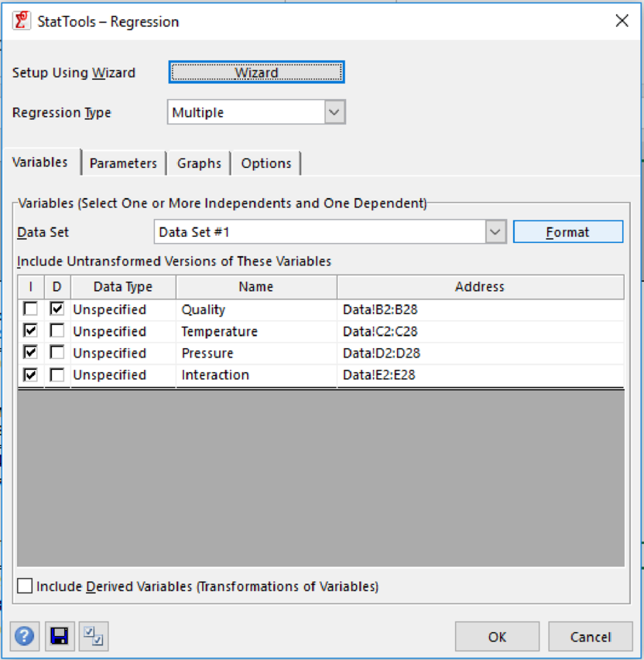
Task: Click the I column header
Action: [31, 286]
